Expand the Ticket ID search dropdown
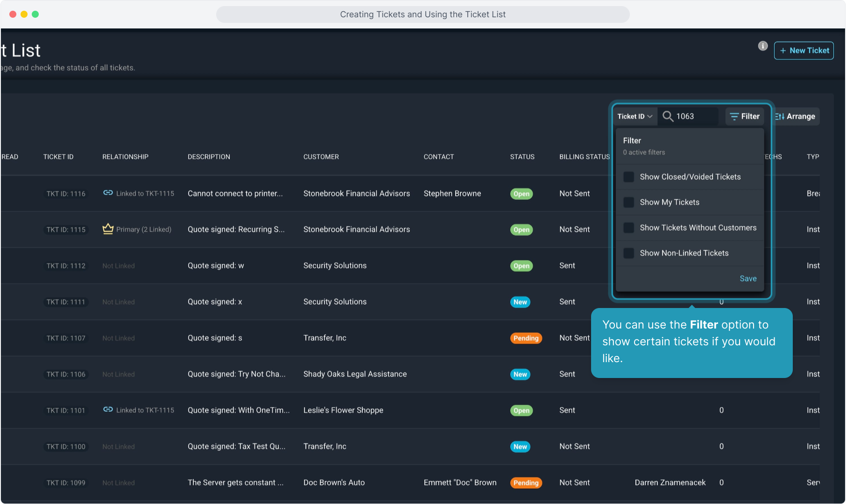 tap(634, 116)
